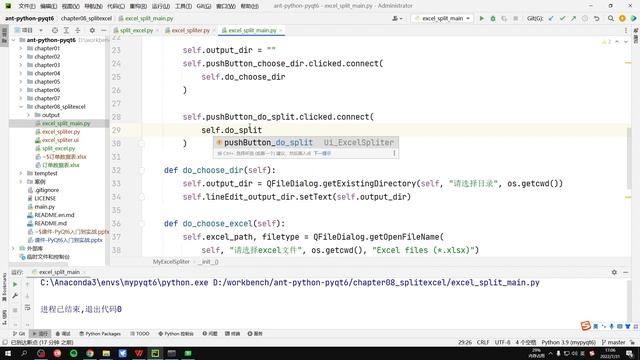Collapse chapter08_splitexcel folder
This screenshot has height=360, width=640.
tap(21, 107)
